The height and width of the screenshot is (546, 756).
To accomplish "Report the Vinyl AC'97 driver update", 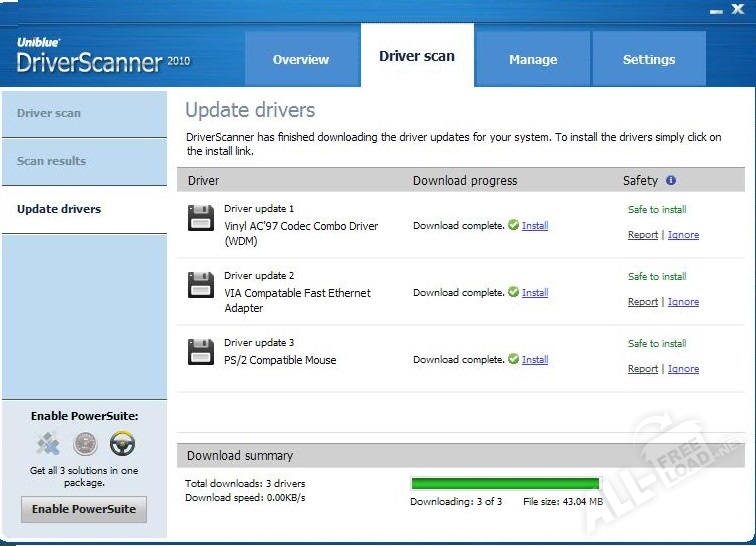I will coord(643,235).
